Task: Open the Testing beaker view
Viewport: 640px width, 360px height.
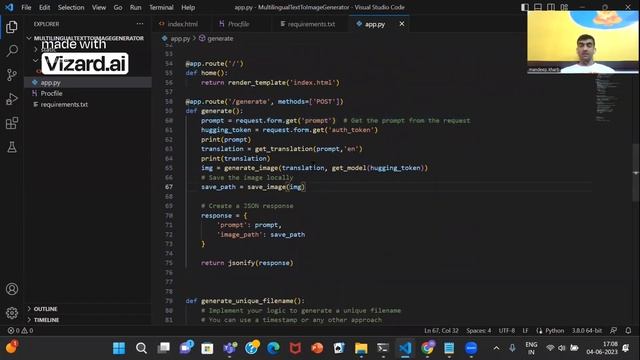Action: pyautogui.click(x=12, y=147)
